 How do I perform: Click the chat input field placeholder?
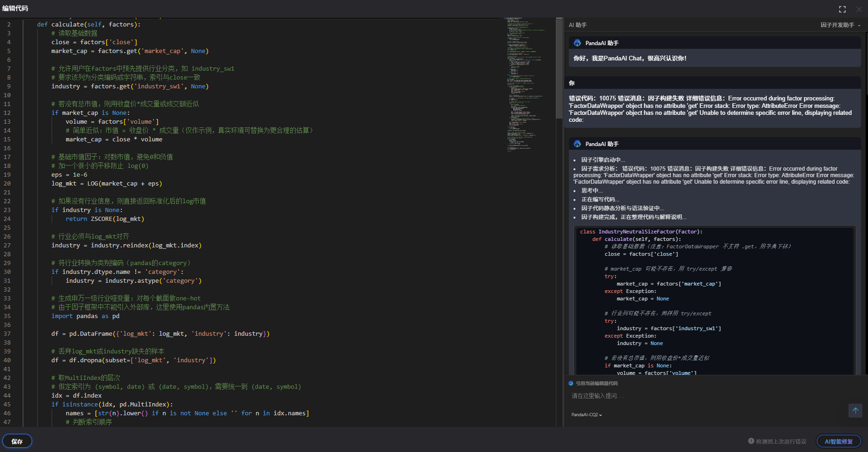[598, 396]
